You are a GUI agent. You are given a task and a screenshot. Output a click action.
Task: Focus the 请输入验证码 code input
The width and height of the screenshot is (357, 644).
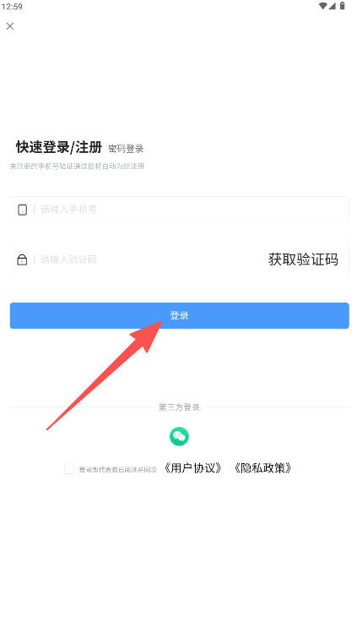coord(139,259)
